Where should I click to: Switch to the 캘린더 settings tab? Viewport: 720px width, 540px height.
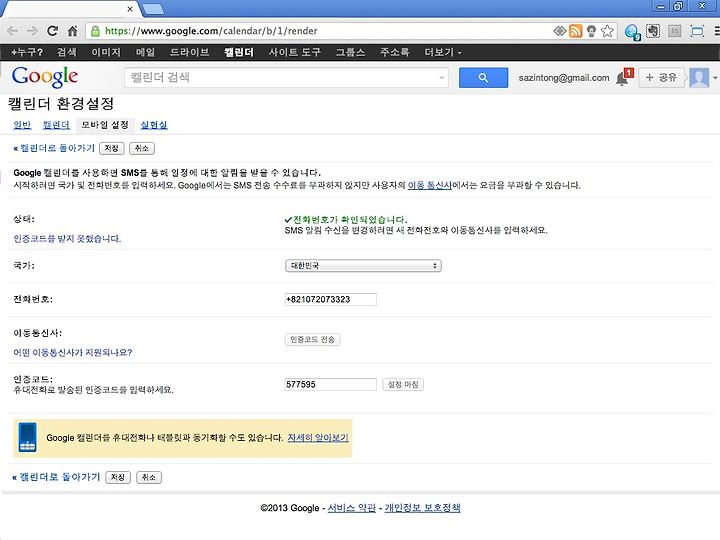[56, 125]
